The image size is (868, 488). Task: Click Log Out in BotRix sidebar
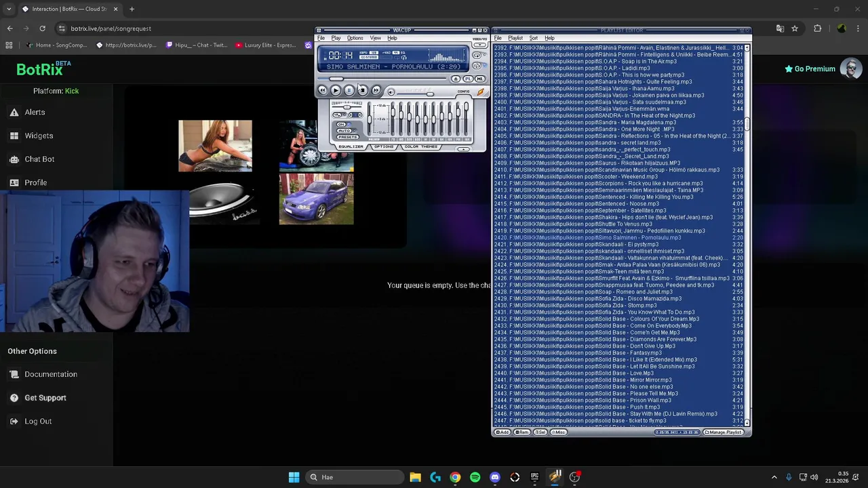[38, 422]
